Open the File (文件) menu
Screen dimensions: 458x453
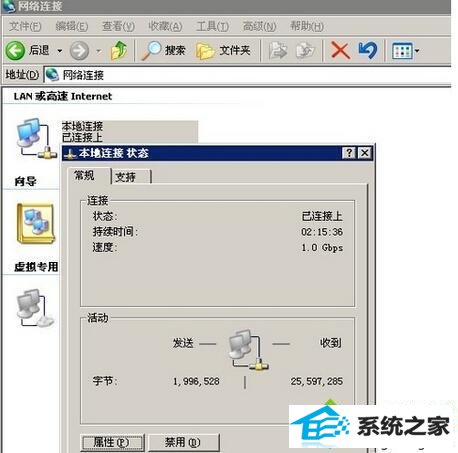click(25, 26)
